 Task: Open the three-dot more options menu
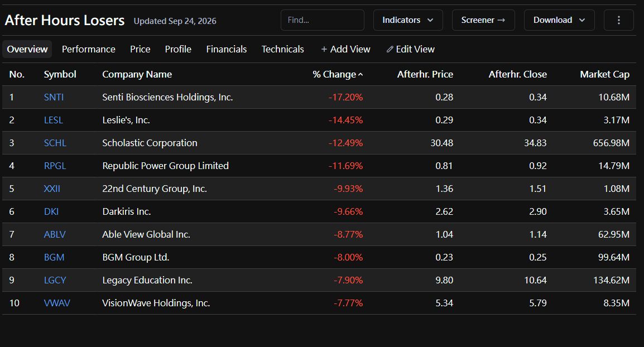pos(618,20)
